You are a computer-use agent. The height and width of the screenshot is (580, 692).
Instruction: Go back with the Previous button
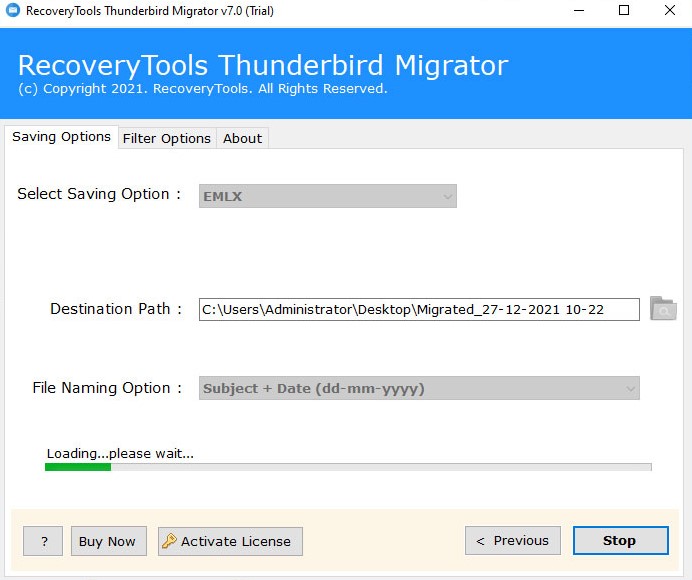[513, 540]
